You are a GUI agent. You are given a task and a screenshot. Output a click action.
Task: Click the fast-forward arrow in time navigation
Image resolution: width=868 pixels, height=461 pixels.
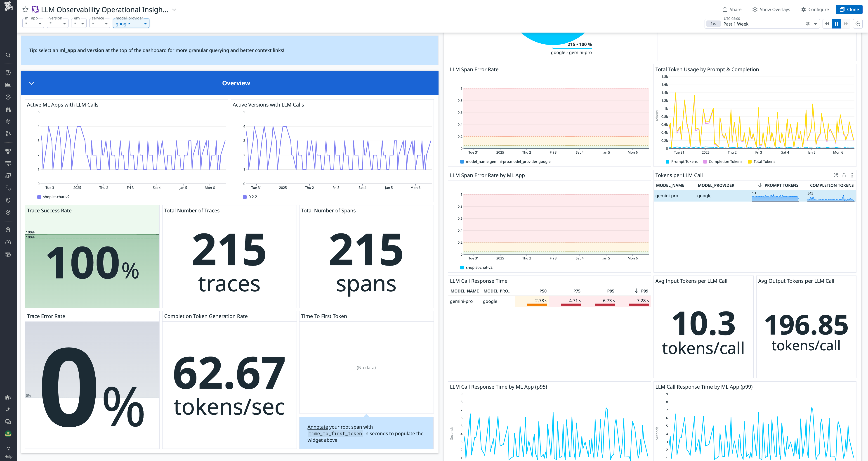tap(846, 24)
